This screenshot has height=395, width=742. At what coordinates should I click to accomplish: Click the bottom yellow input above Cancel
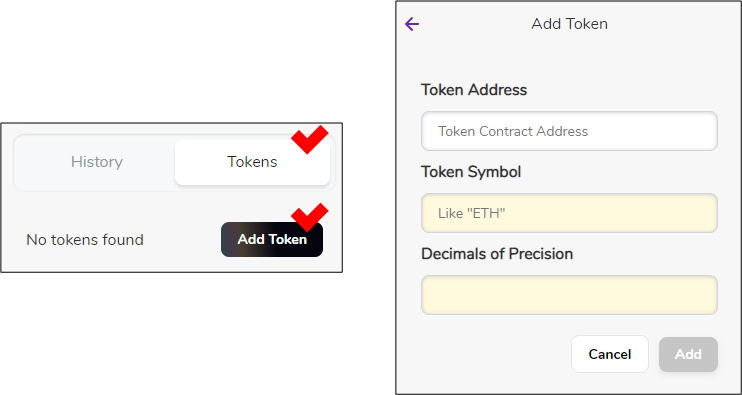[x=569, y=295]
